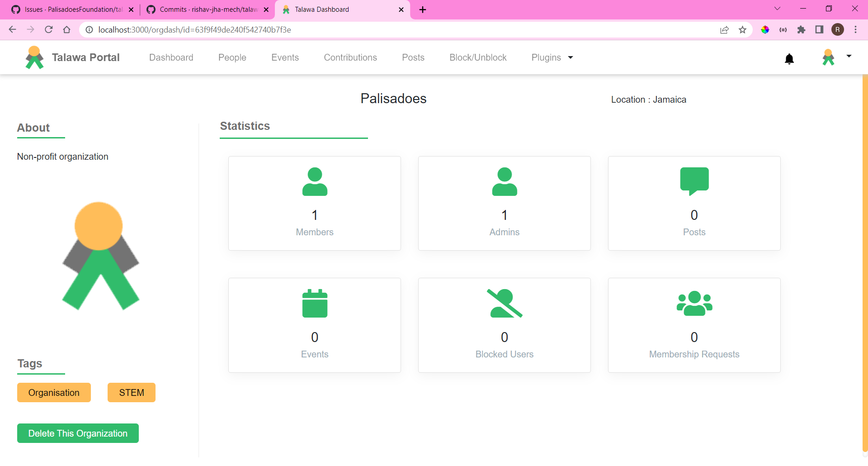
Task: Click the Events calendar icon
Action: [x=315, y=303]
